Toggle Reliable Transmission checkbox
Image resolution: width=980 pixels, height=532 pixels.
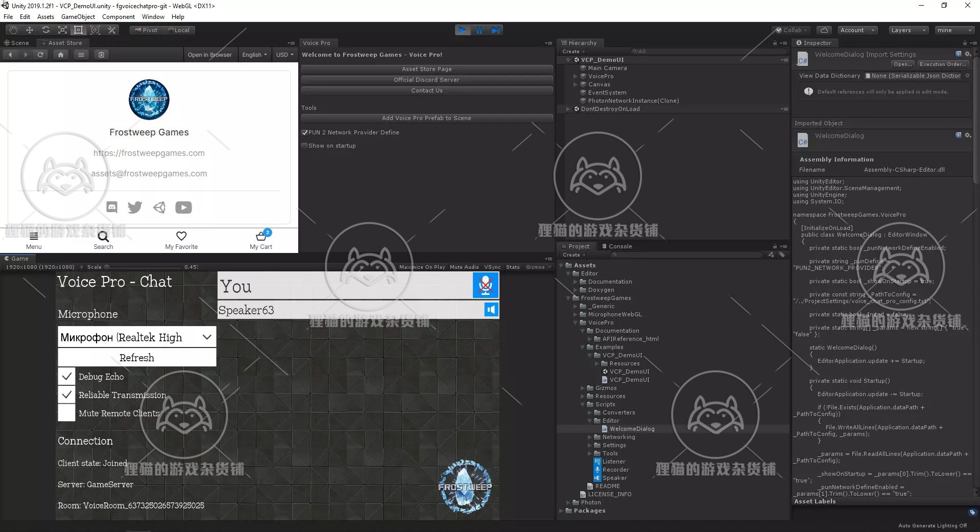tap(67, 395)
